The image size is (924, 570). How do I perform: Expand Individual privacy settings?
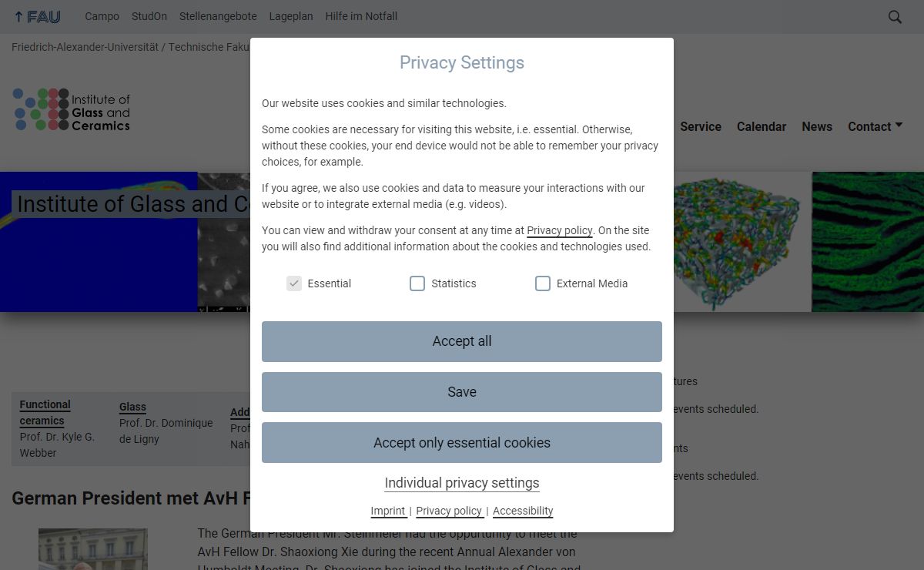[462, 483]
